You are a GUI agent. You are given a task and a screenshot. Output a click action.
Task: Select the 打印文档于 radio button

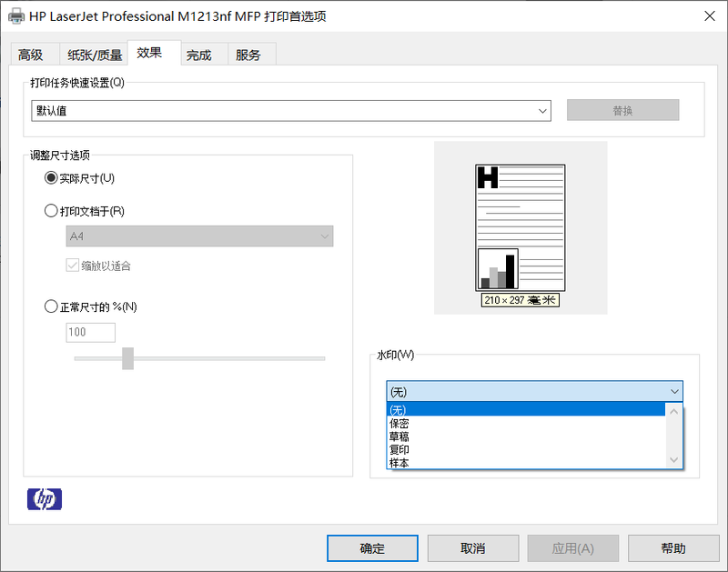[51, 211]
